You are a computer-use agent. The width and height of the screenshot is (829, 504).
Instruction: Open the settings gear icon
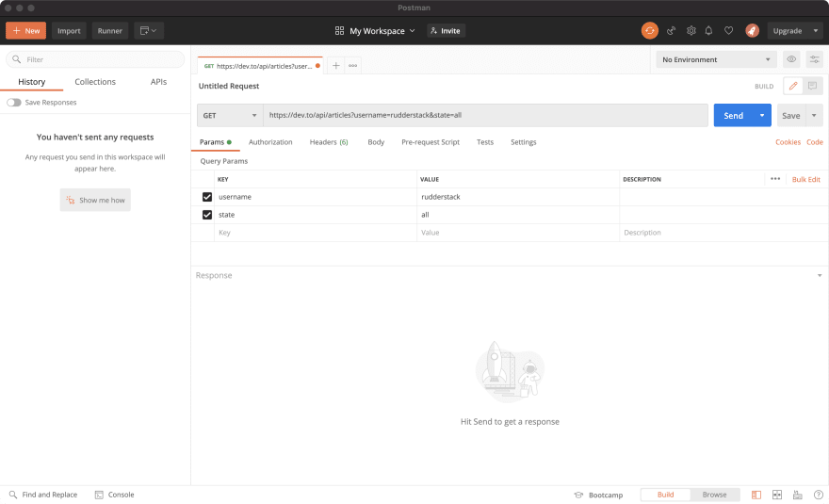[691, 30]
